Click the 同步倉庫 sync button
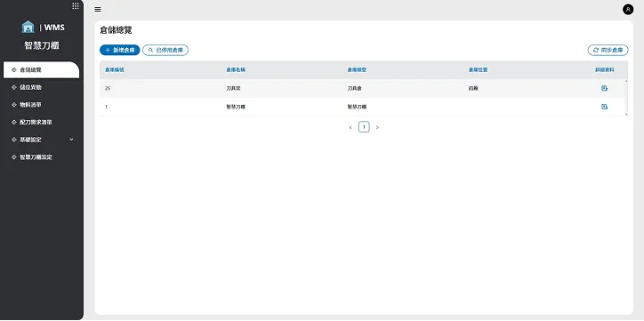The height and width of the screenshot is (321, 644). pos(608,50)
